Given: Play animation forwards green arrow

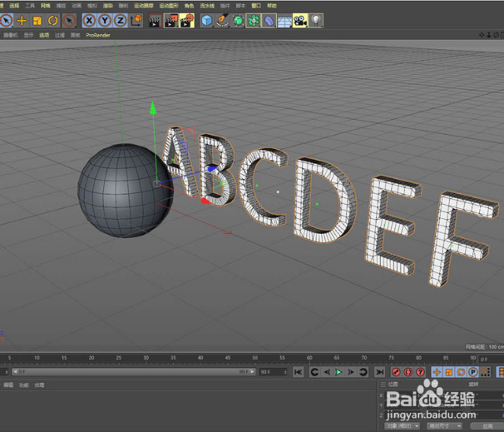Looking at the screenshot, I should tap(338, 372).
